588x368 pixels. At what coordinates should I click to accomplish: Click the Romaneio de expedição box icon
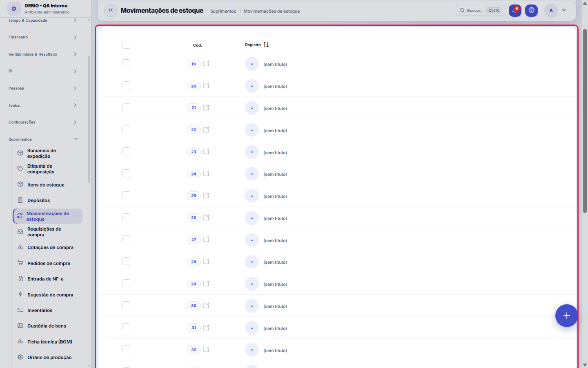tap(20, 153)
